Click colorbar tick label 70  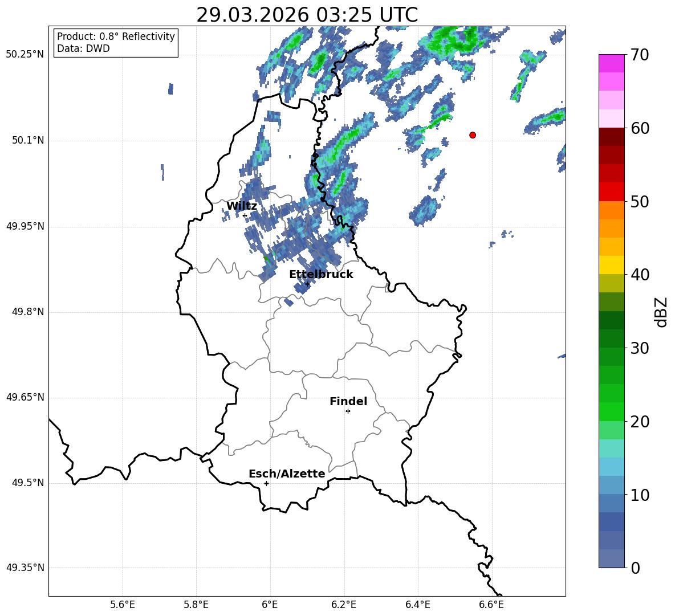pos(640,55)
